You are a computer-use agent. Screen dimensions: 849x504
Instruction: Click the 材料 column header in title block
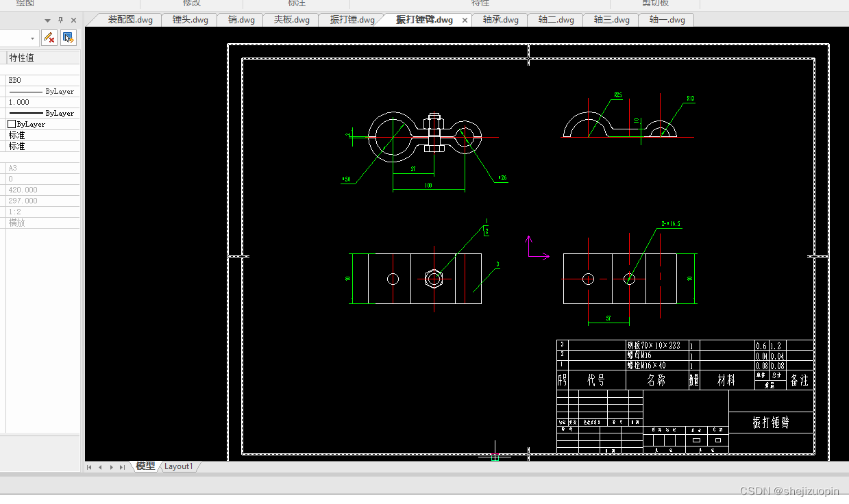point(726,380)
